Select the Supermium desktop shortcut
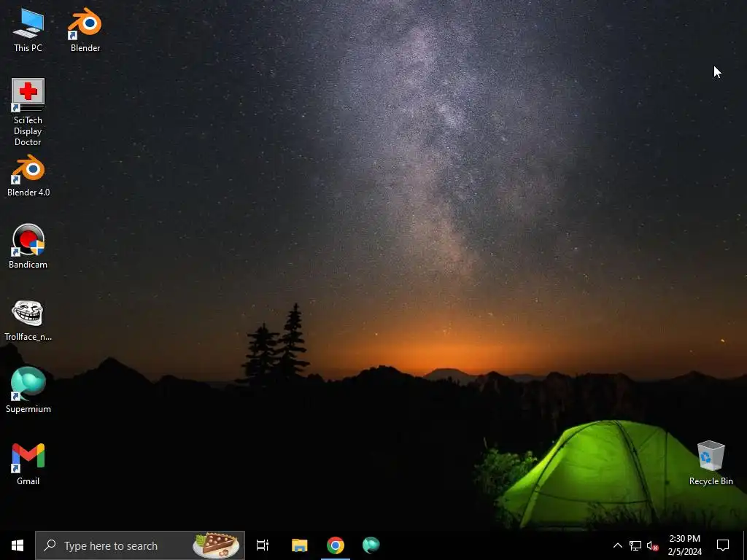The height and width of the screenshot is (560, 747). tap(28, 391)
